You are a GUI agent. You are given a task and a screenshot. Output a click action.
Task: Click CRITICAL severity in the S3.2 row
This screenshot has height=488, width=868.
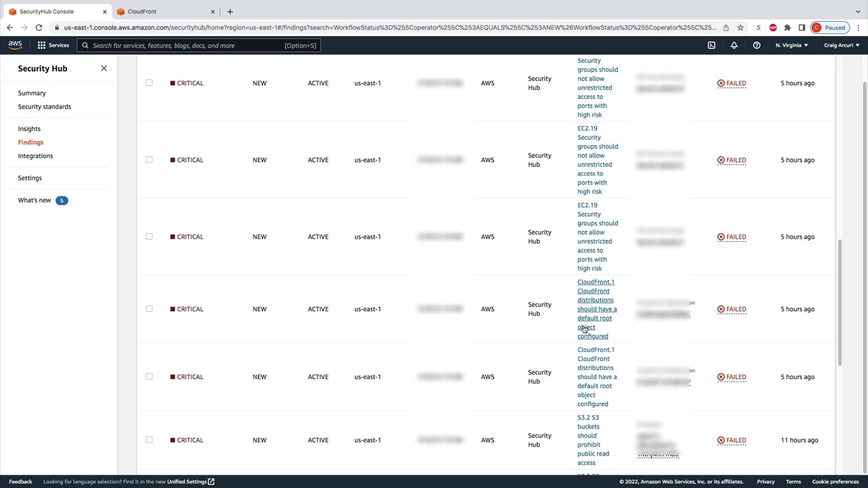point(186,440)
